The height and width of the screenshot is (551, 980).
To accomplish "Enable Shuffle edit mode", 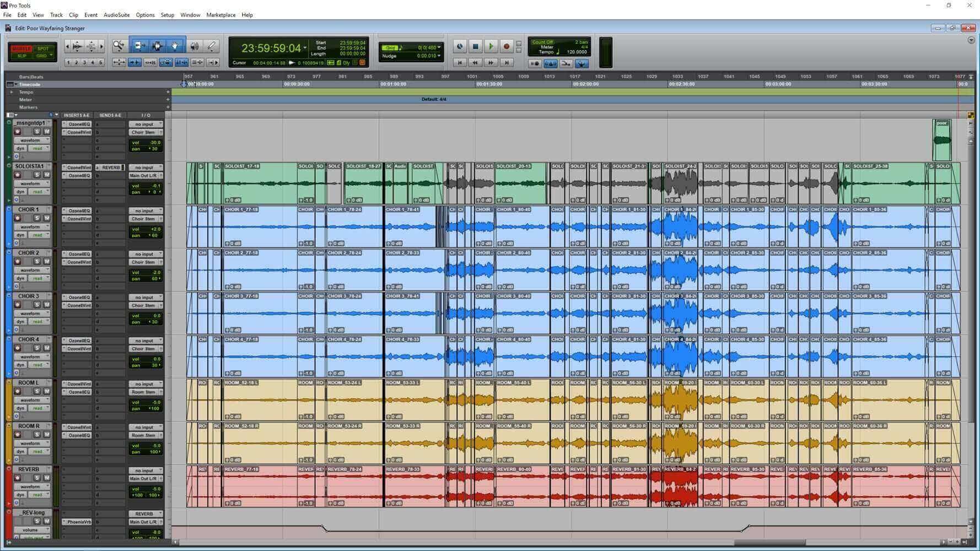I will [x=21, y=48].
